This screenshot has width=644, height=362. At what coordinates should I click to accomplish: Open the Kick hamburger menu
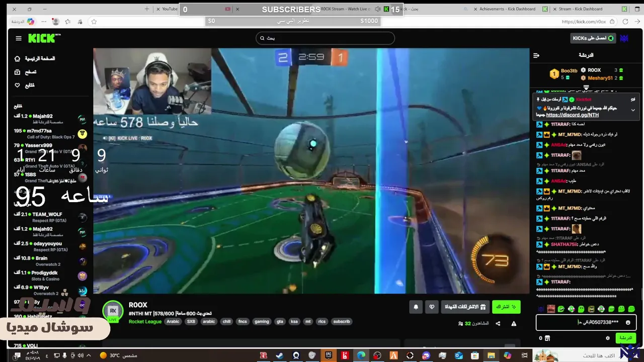click(x=19, y=38)
